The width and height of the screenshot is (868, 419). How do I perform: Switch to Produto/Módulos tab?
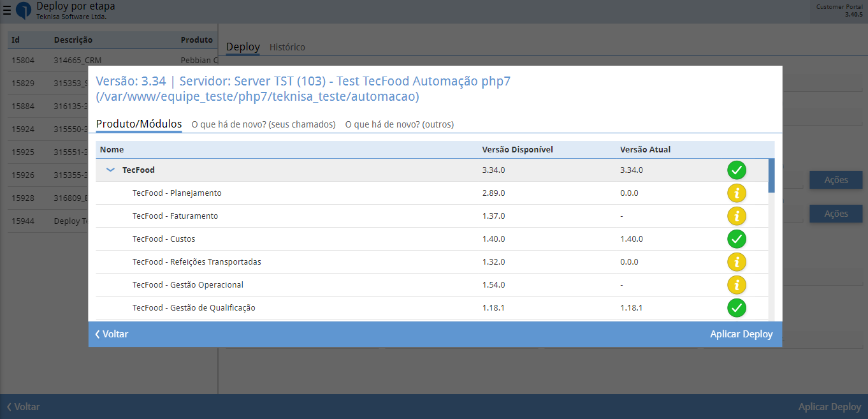click(x=139, y=124)
